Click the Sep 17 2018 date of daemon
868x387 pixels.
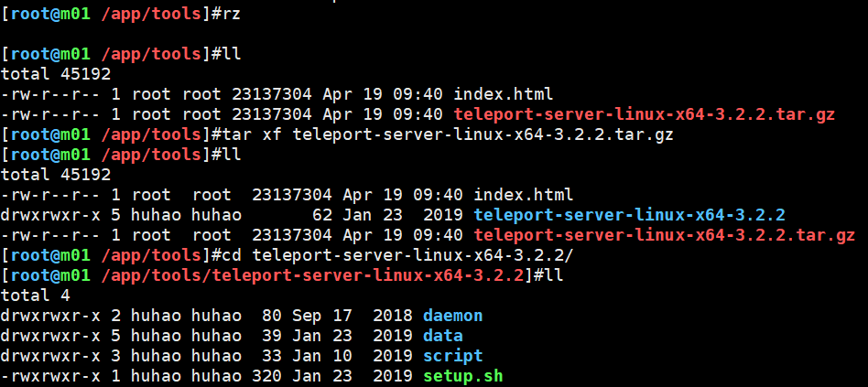pyautogui.click(x=347, y=316)
